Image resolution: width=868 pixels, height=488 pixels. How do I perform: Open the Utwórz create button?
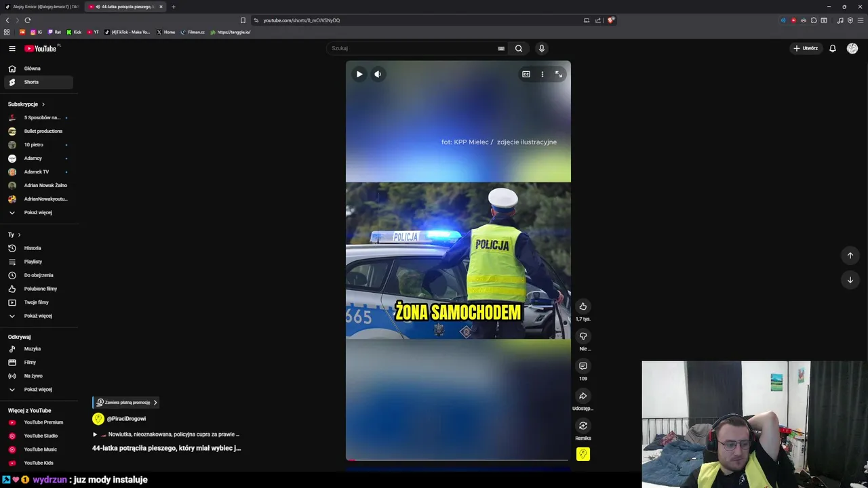[806, 48]
